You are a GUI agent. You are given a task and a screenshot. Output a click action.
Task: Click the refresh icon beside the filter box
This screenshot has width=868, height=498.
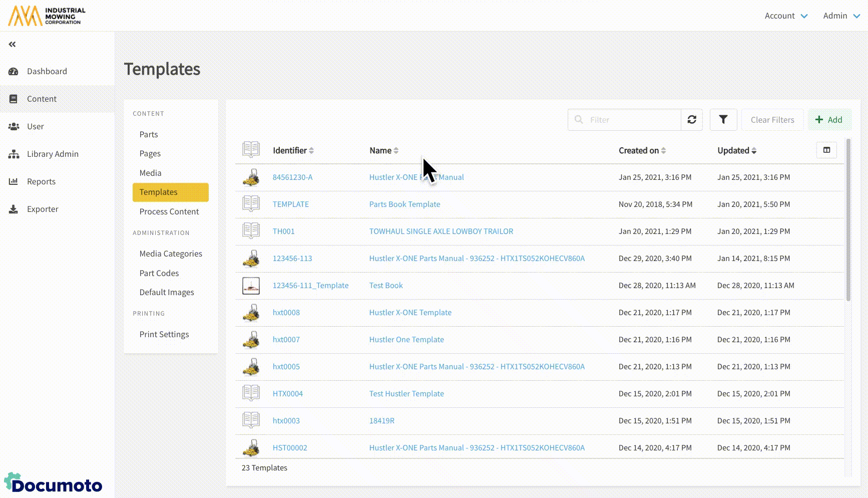[x=692, y=120]
